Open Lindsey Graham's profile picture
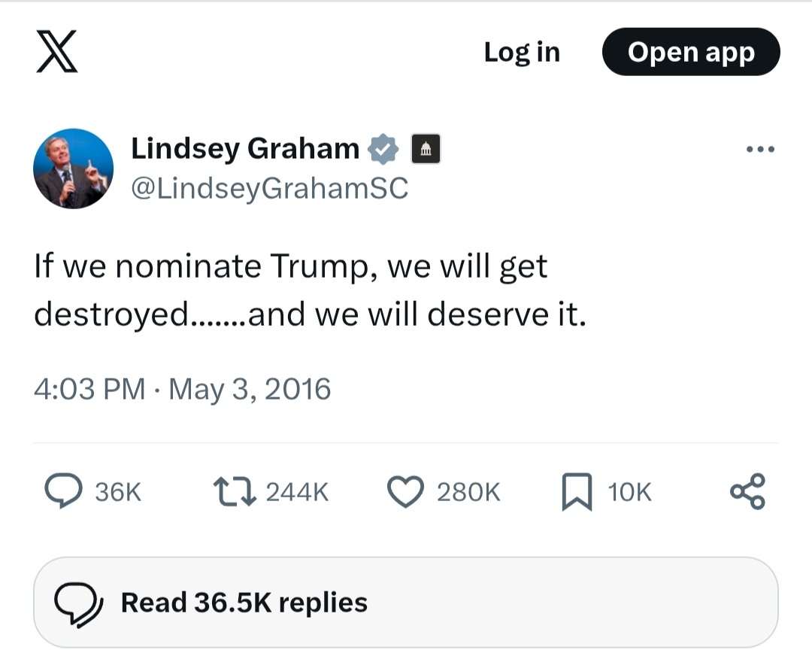Screen dimensions: 812x650 click(74, 169)
